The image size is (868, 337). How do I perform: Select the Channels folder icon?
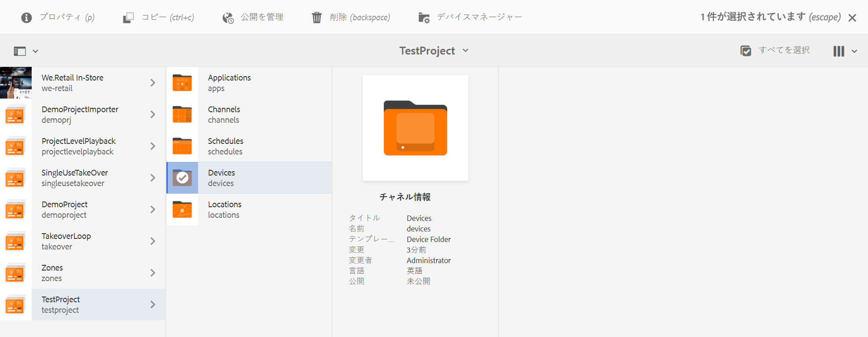pyautogui.click(x=182, y=114)
